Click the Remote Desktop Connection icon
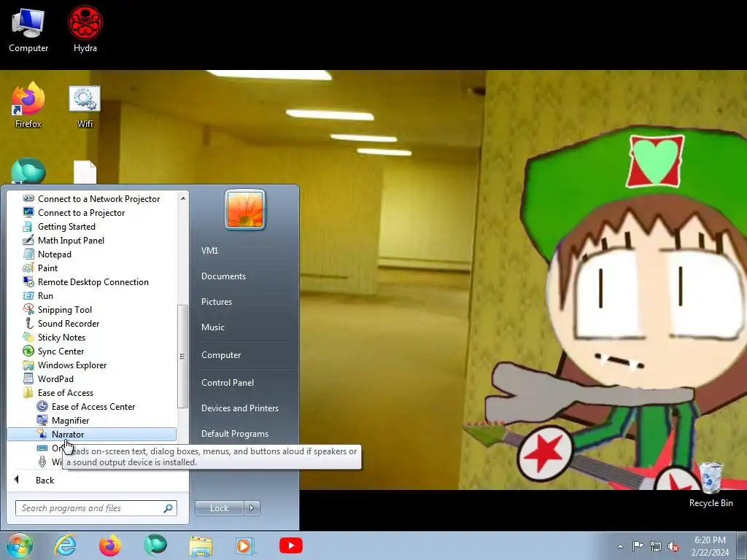The image size is (747, 560). pyautogui.click(x=28, y=281)
